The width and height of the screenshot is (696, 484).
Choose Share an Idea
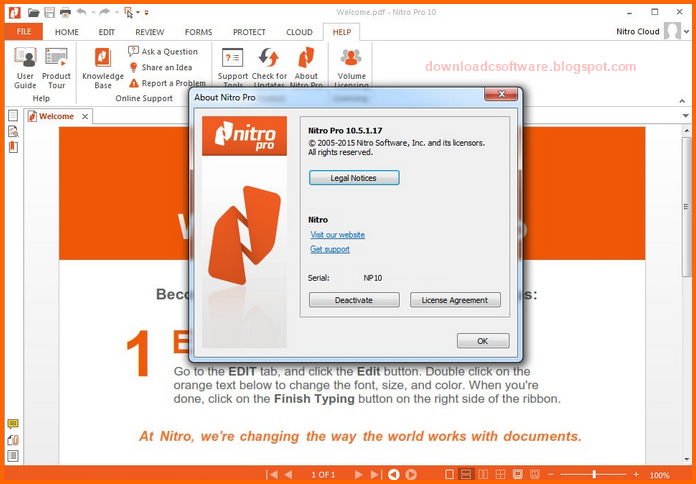[x=160, y=67]
